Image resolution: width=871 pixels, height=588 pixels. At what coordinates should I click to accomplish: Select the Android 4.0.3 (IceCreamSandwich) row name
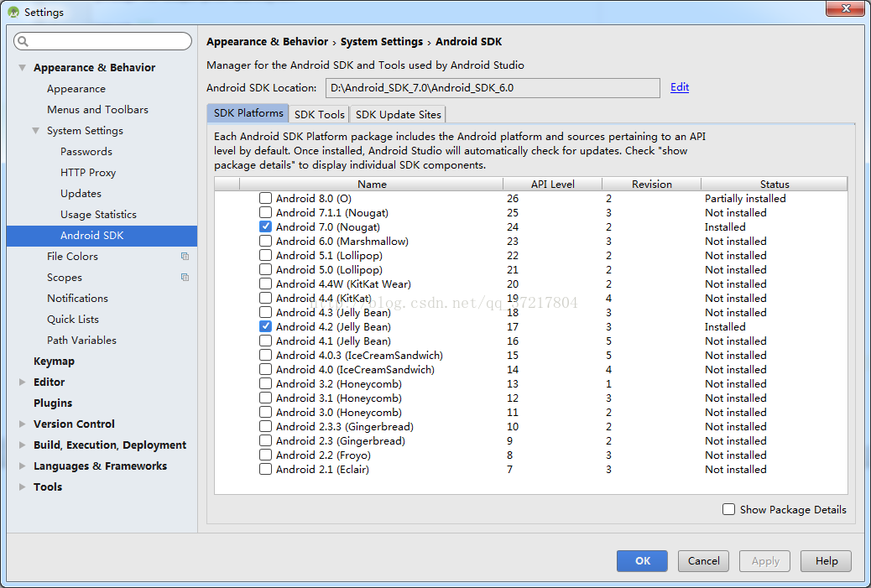pos(359,356)
